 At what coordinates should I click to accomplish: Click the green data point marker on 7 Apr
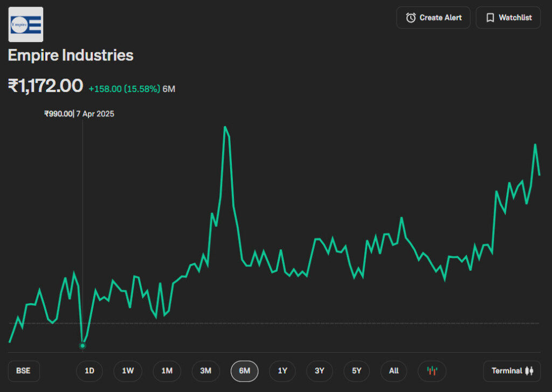82,346
